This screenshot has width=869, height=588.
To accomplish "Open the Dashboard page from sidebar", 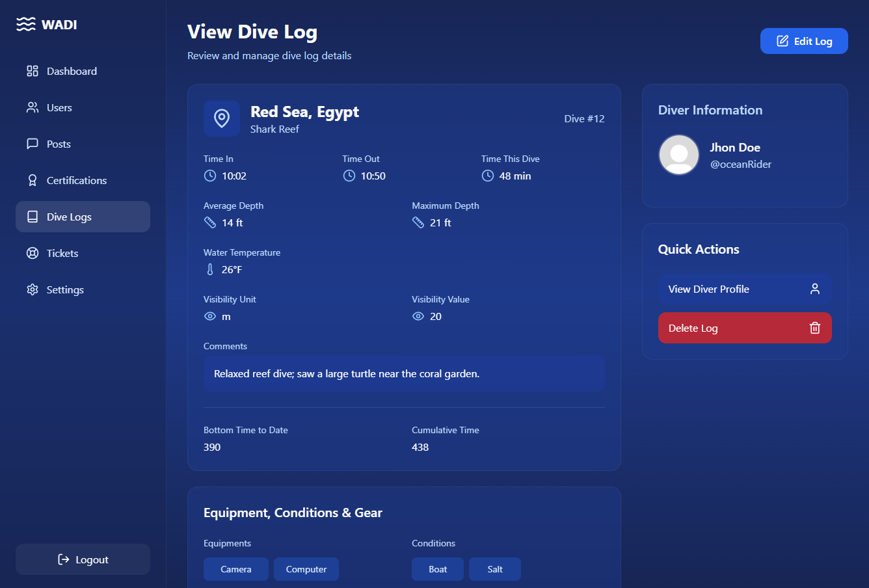I will pos(72,71).
